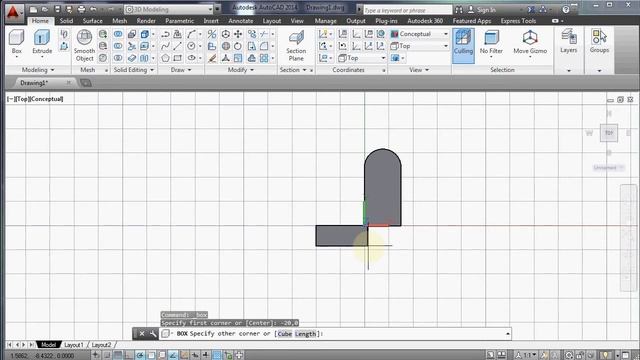Open the Solid ribbon tab
The width and height of the screenshot is (640, 360).
point(66,21)
